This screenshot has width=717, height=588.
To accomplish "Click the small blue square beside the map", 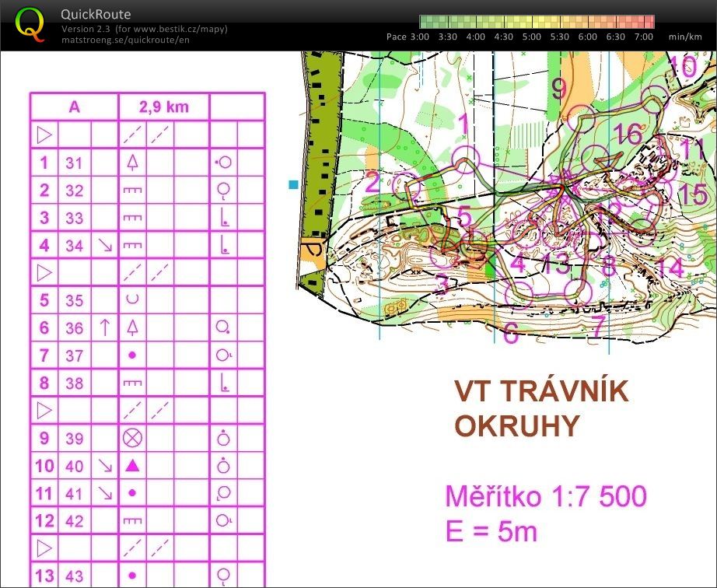I will [x=294, y=184].
